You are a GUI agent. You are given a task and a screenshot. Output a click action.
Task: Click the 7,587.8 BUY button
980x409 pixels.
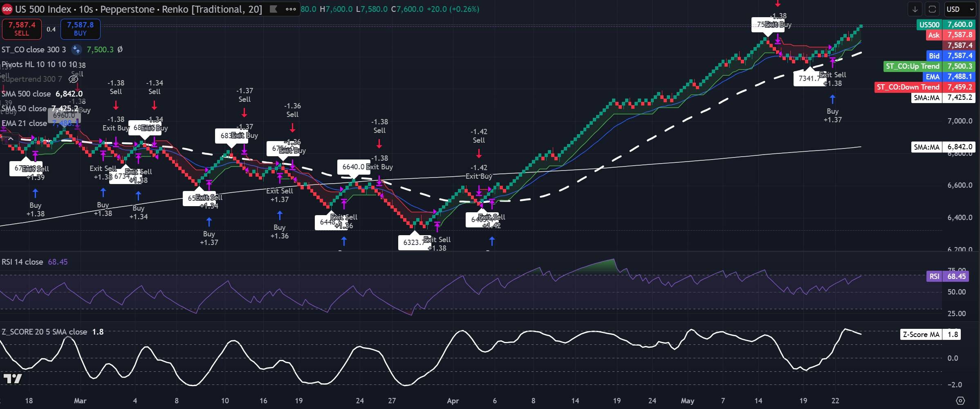pos(80,29)
